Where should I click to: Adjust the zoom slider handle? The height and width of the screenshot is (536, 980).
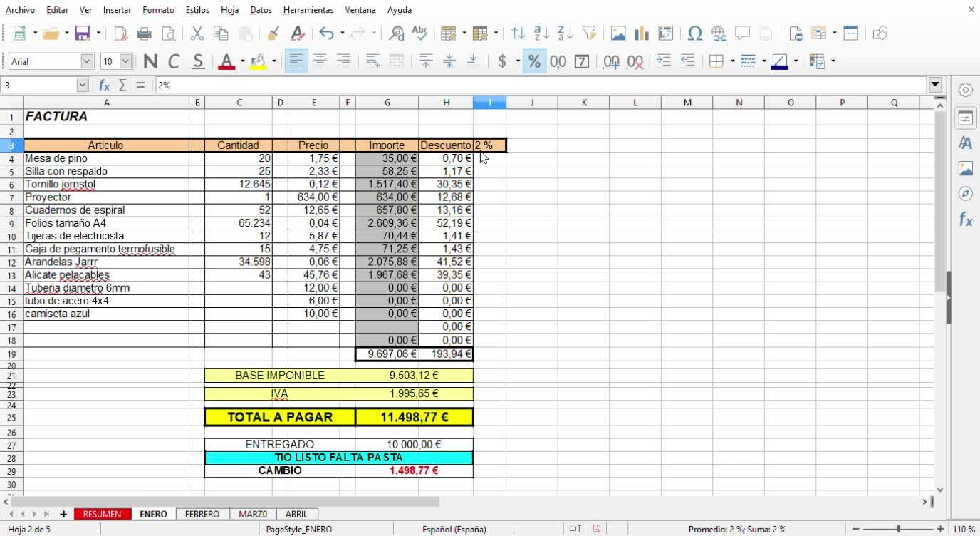(x=899, y=530)
